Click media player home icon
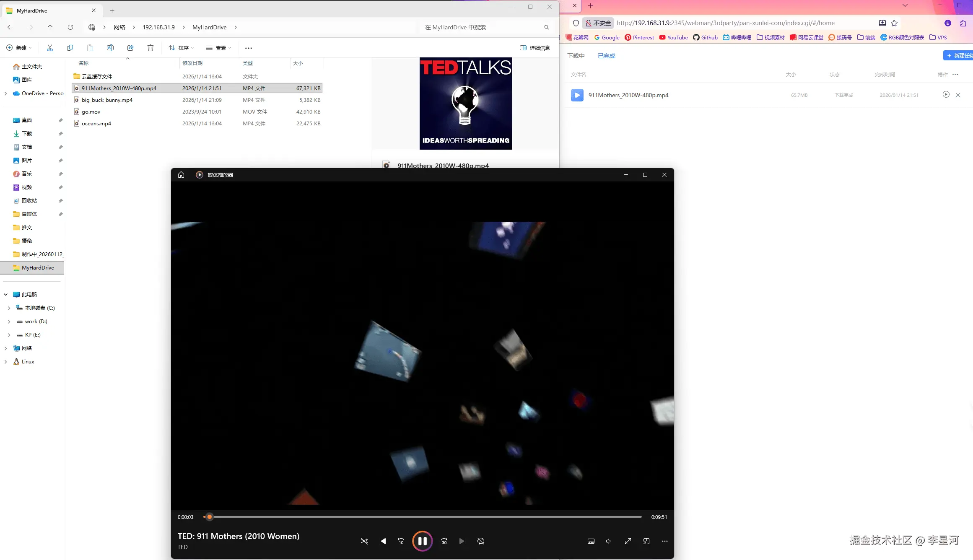The width and height of the screenshot is (973, 560). coord(181,175)
